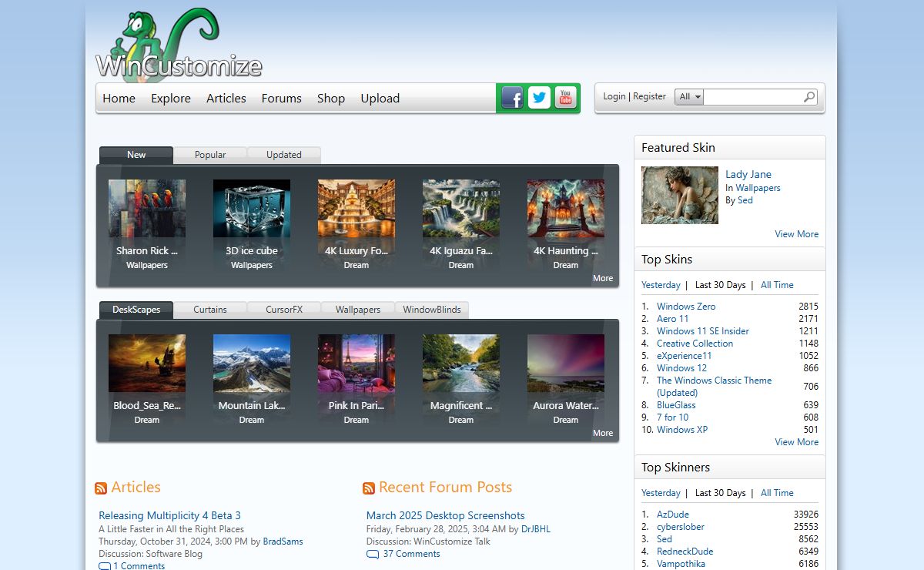Switch to the WindowBlinds tab

point(432,310)
